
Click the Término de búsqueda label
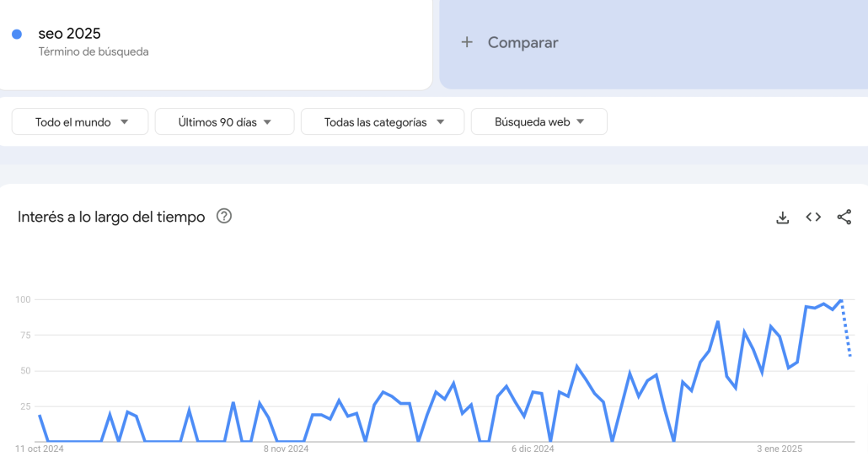[x=93, y=52]
